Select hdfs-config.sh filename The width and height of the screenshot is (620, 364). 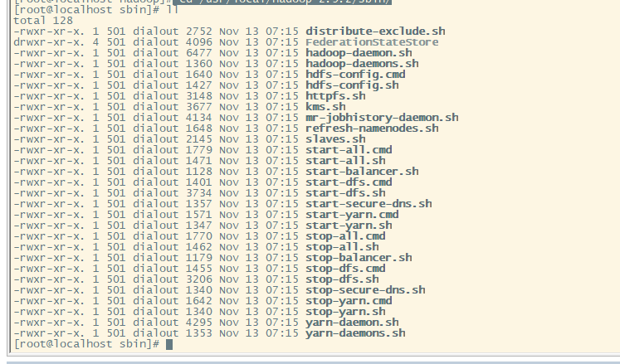tap(352, 85)
